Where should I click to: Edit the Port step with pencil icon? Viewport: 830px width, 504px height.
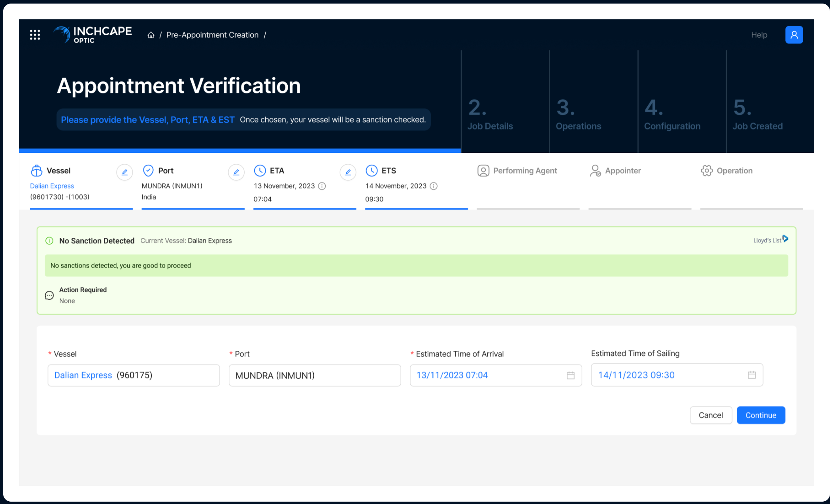[236, 172]
